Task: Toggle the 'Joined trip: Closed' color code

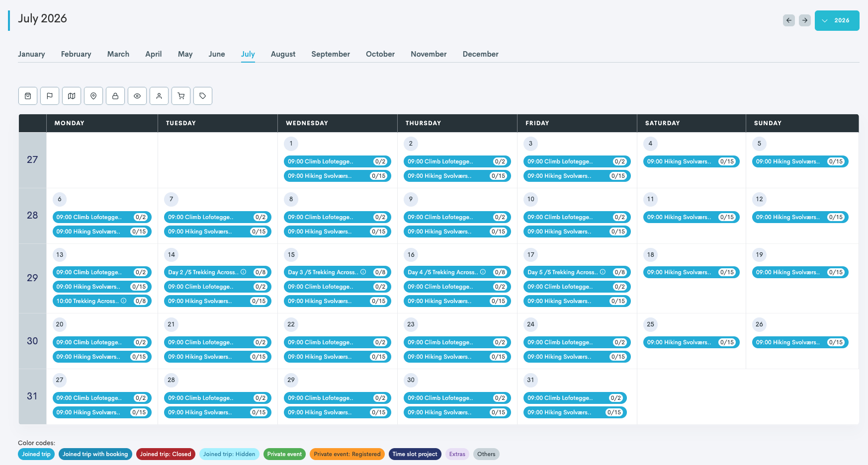Action: point(166,454)
